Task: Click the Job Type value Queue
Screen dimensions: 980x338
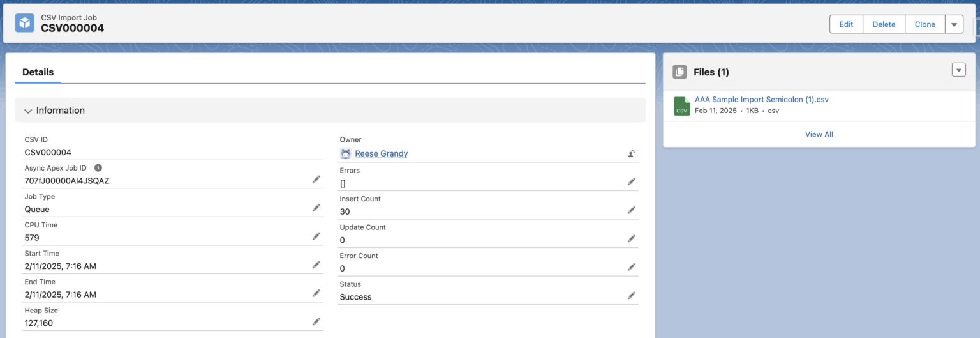Action: tap(37, 209)
